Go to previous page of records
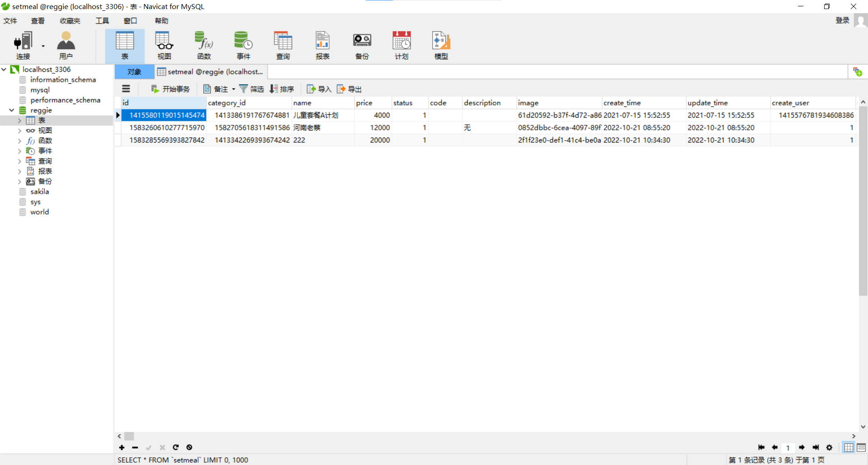 775,447
